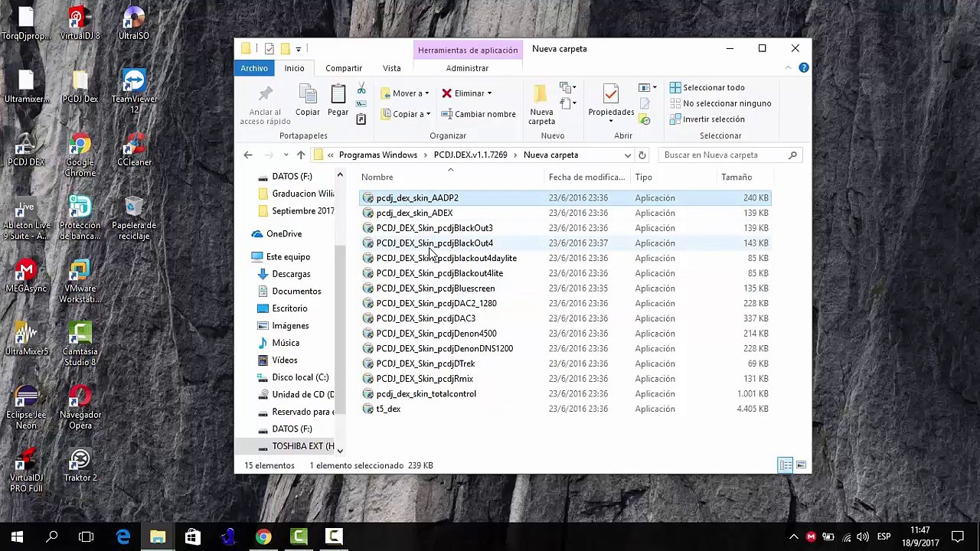Switch to large icons view in status bar

(x=801, y=465)
